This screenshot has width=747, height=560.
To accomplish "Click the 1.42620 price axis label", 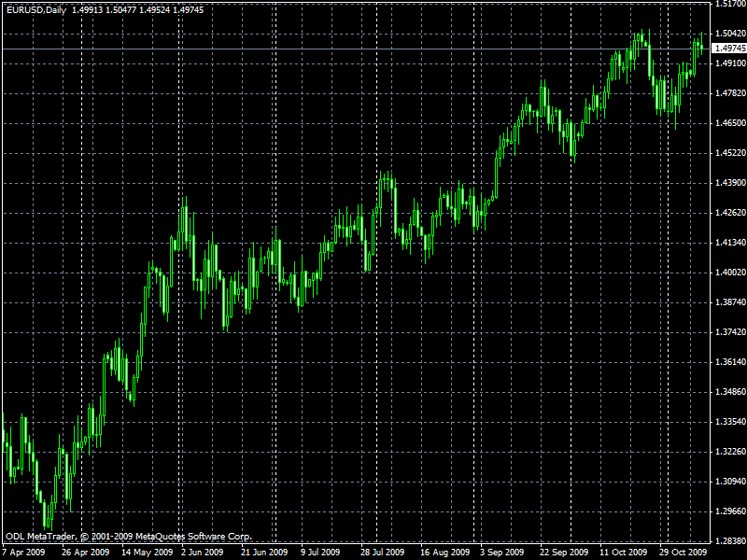I will pyautogui.click(x=730, y=213).
